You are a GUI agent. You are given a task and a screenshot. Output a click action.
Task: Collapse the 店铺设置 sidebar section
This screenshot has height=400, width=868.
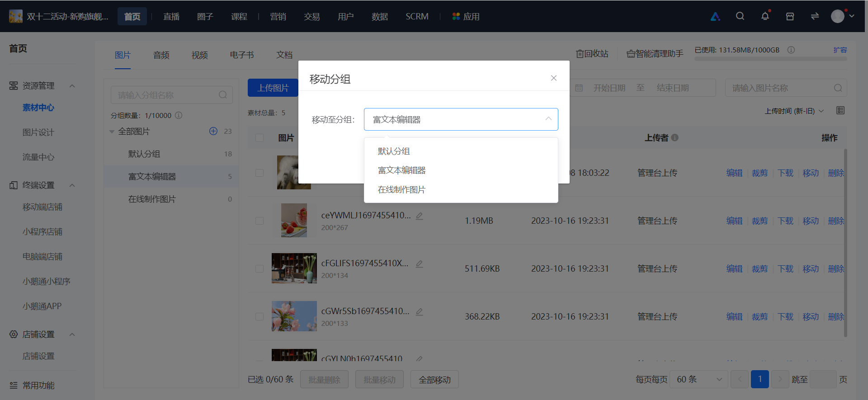pos(72,334)
